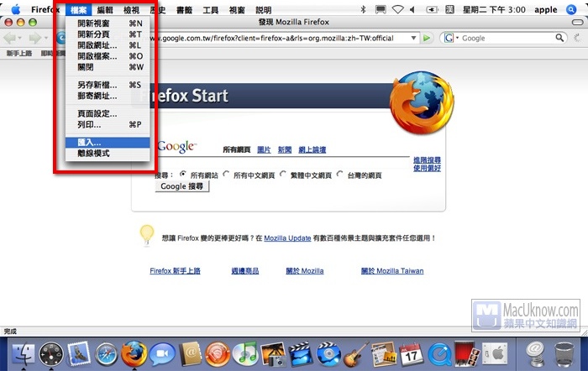
Task: Click the magnifier icon in the Google search box
Action: 559,38
